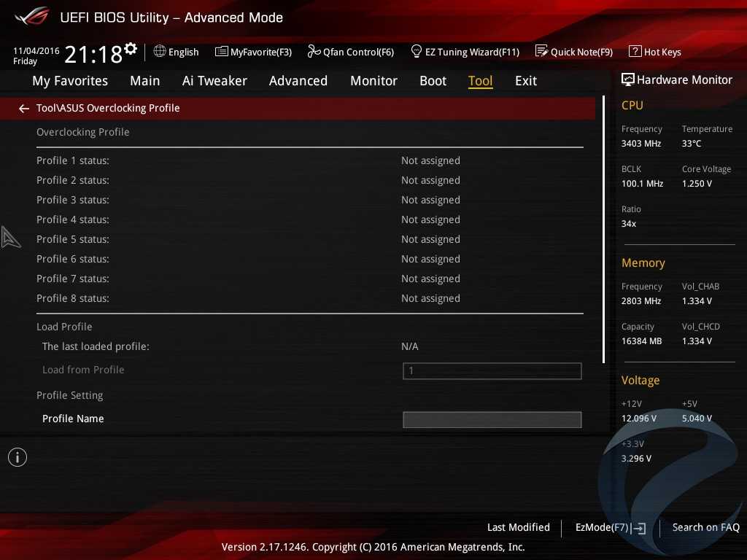
Task: Click the vertical scrollbar beside profile list
Action: tap(603, 230)
